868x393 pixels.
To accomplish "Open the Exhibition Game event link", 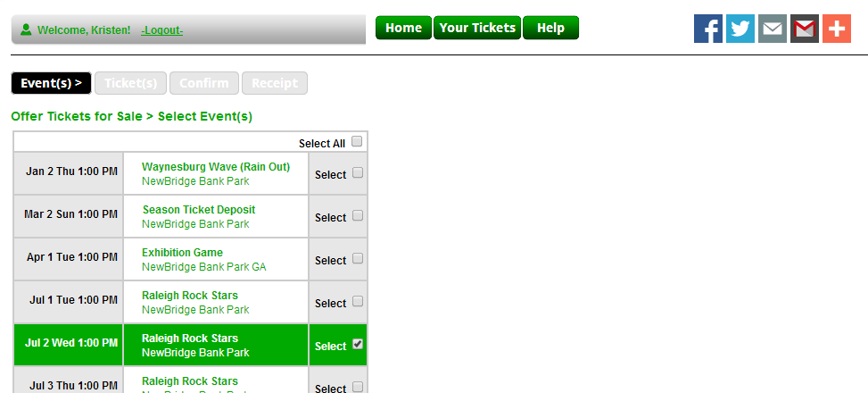I will [x=182, y=253].
